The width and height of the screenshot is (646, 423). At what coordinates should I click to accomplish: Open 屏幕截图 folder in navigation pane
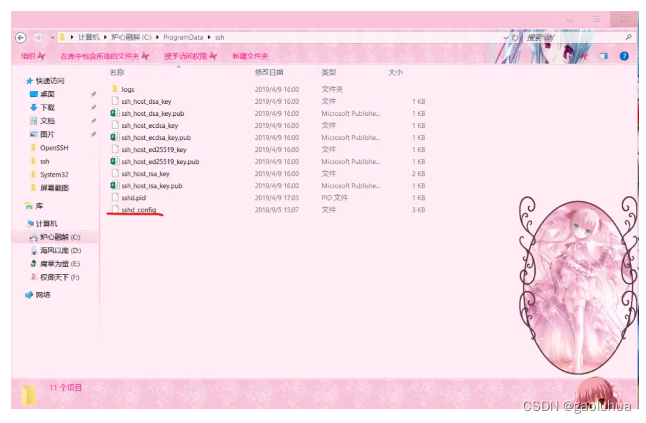pyautogui.click(x=54, y=188)
